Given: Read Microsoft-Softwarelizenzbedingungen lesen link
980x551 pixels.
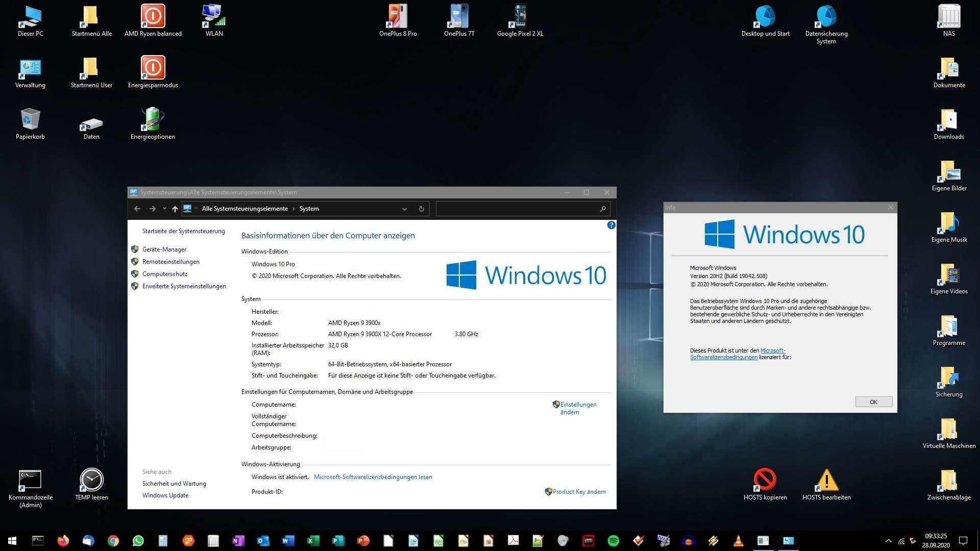Looking at the screenshot, I should [373, 477].
